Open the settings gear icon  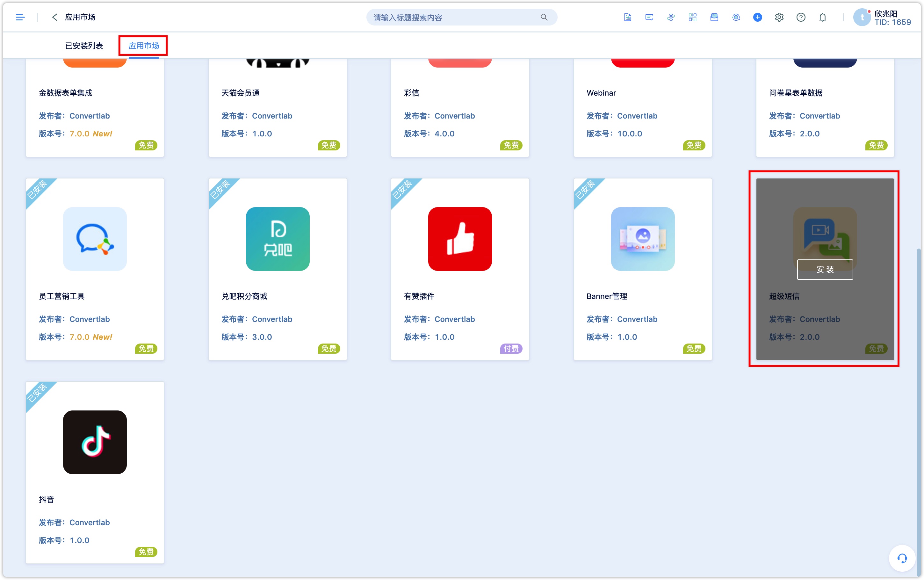779,17
